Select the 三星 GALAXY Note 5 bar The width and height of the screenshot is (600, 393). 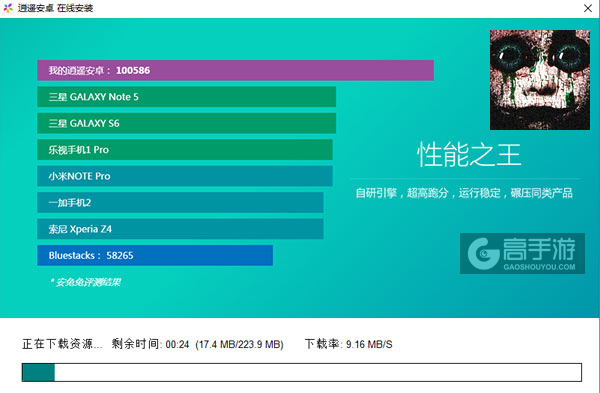tap(187, 97)
